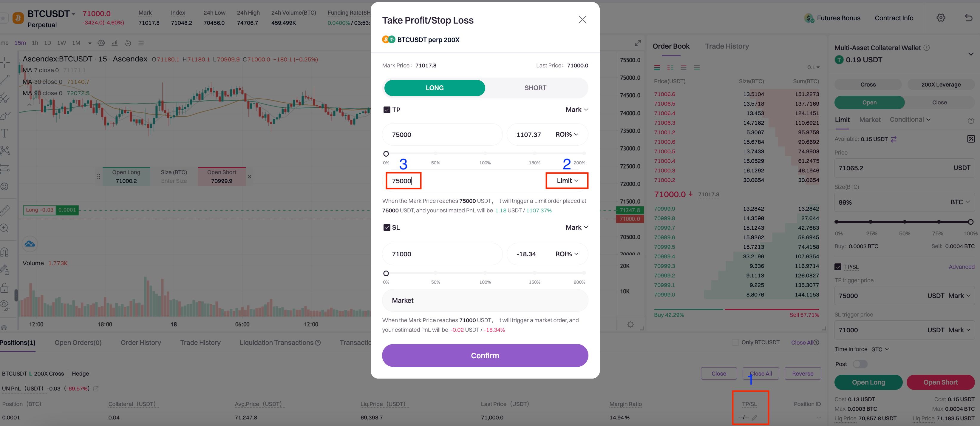Open the SL Mark price type dropdown
This screenshot has height=426, width=980.
point(576,227)
